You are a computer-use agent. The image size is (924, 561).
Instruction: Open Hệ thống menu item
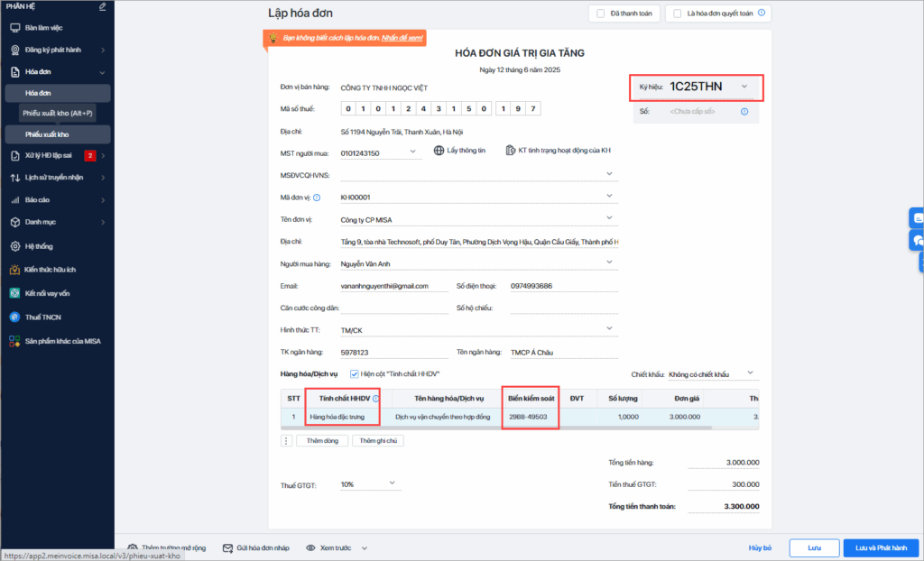pos(39,246)
